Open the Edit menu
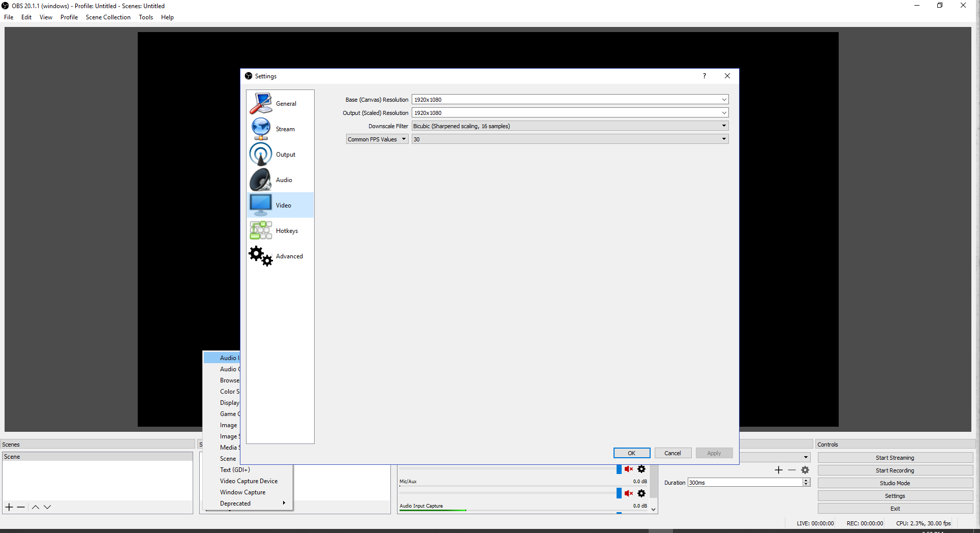The image size is (980, 533). [x=26, y=17]
